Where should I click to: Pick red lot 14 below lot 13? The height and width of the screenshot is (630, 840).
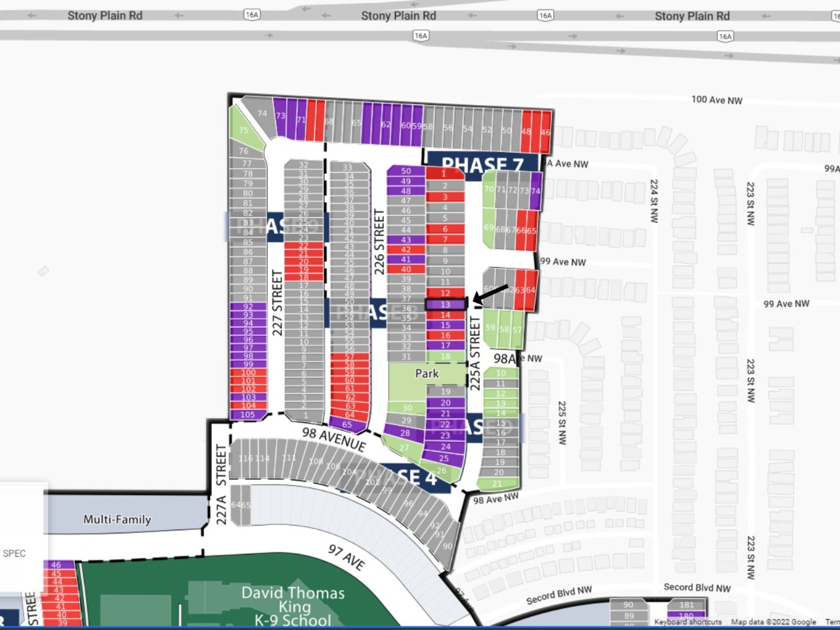click(x=446, y=315)
